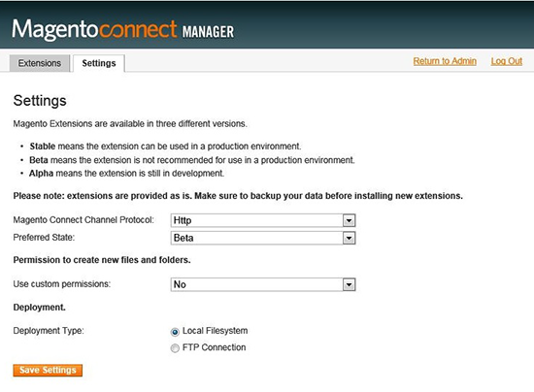Click the 'Please note: extensions are provided' warning
Viewport: 534px width, 392px height.
(238, 196)
